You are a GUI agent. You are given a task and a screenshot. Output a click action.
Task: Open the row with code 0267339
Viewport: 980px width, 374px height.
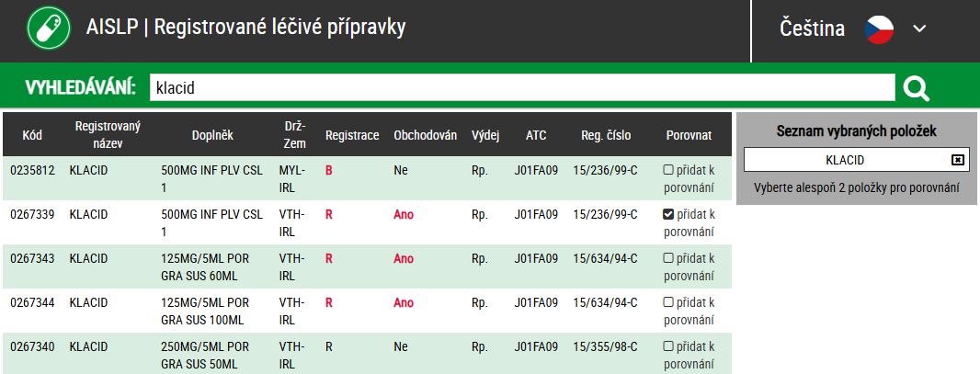[x=367, y=223]
